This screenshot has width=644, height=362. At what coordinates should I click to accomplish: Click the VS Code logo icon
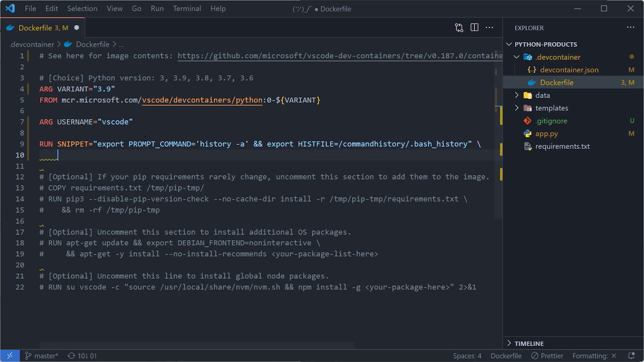pos(10,9)
